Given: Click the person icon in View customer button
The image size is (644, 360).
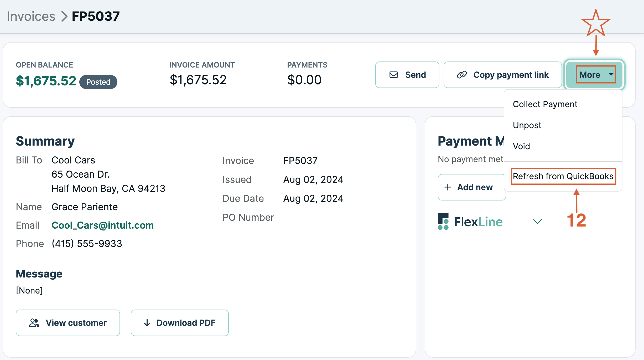Looking at the screenshot, I should point(34,323).
